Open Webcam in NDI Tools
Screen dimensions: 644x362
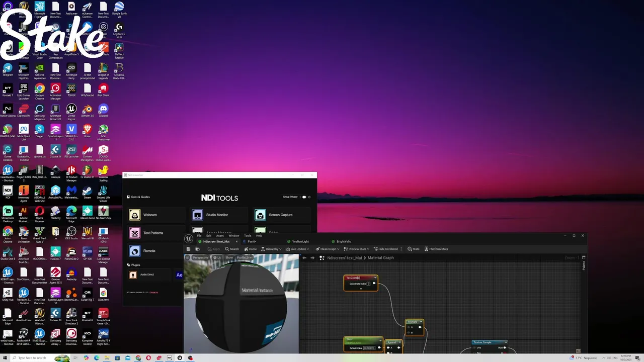click(x=155, y=215)
